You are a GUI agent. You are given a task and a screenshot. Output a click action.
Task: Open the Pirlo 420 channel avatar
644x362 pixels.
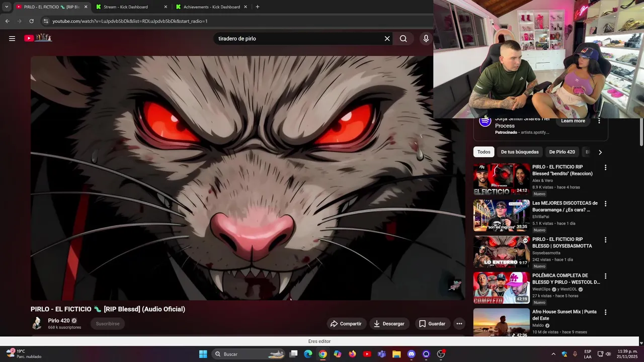point(37,323)
